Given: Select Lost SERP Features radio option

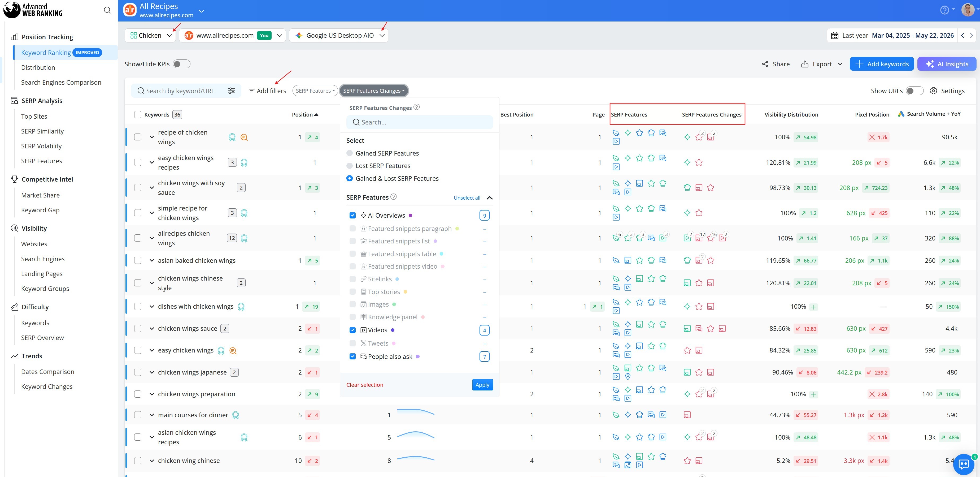Looking at the screenshot, I should pos(349,166).
